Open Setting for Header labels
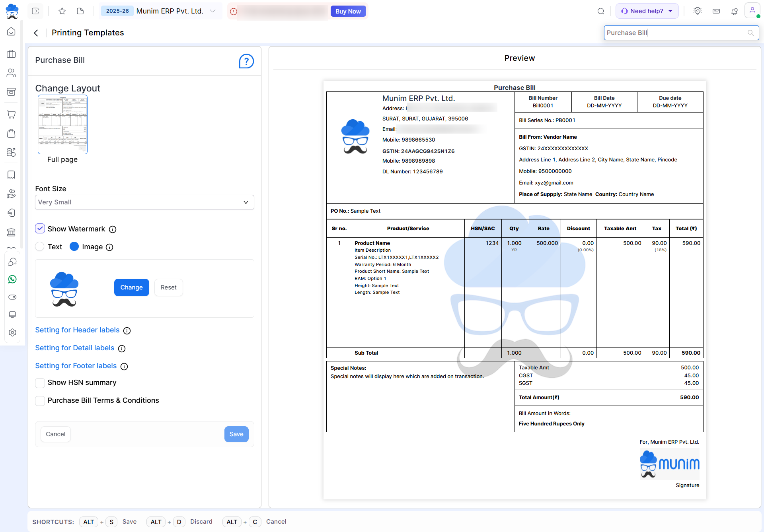Image resolution: width=764 pixels, height=532 pixels. coord(77,330)
